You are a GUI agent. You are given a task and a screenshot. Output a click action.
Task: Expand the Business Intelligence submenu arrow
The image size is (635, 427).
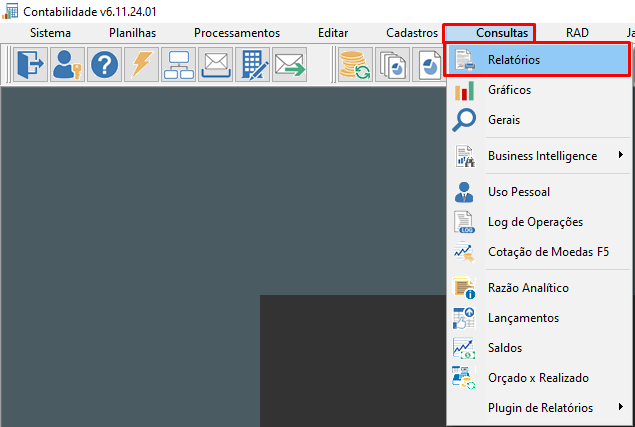[x=621, y=155]
